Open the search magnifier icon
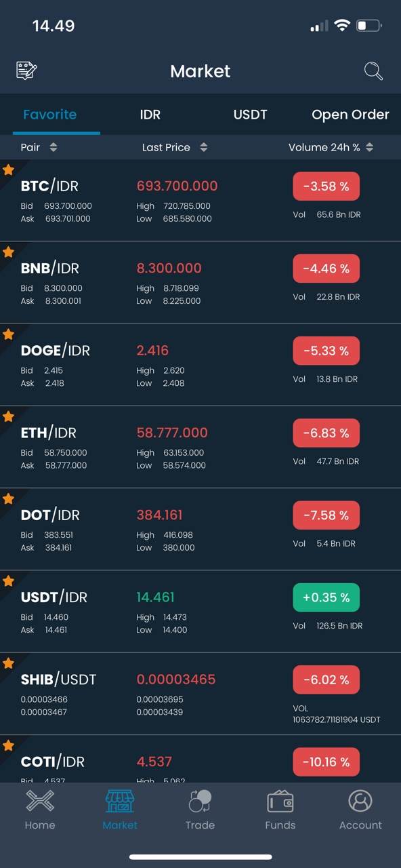Image resolution: width=401 pixels, height=868 pixels. (373, 71)
